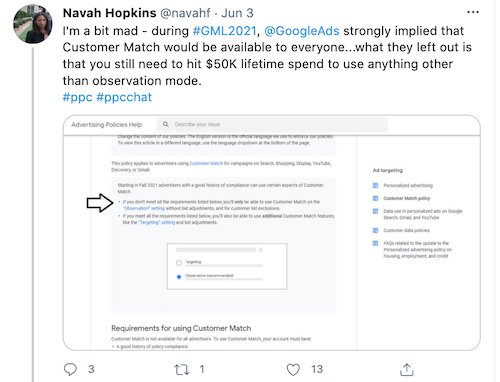Screen dimensions: 500x382
Task: Click the 'Describe your issue' search field
Action: (x=272, y=124)
